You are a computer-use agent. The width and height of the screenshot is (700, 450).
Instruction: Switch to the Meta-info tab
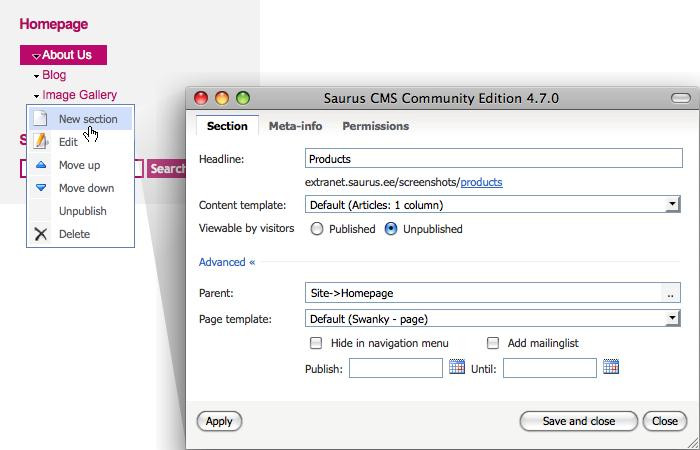click(295, 126)
